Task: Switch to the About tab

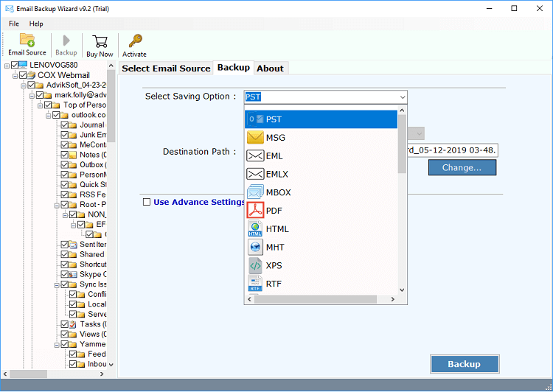Action: pyautogui.click(x=270, y=69)
